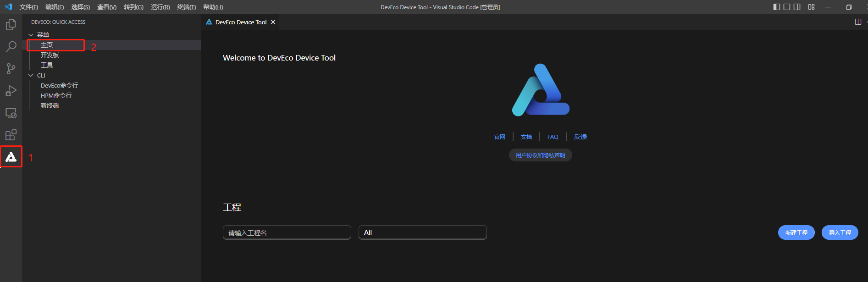Open the 文件(F) menu
The height and width of the screenshot is (282, 868).
pyautogui.click(x=28, y=7)
